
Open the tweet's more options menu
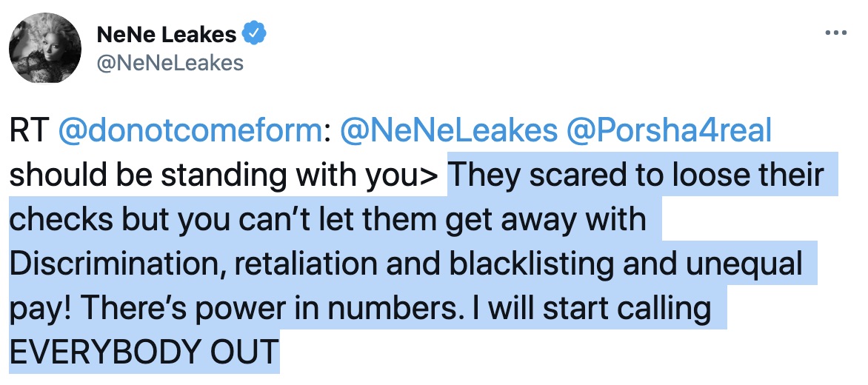835,33
